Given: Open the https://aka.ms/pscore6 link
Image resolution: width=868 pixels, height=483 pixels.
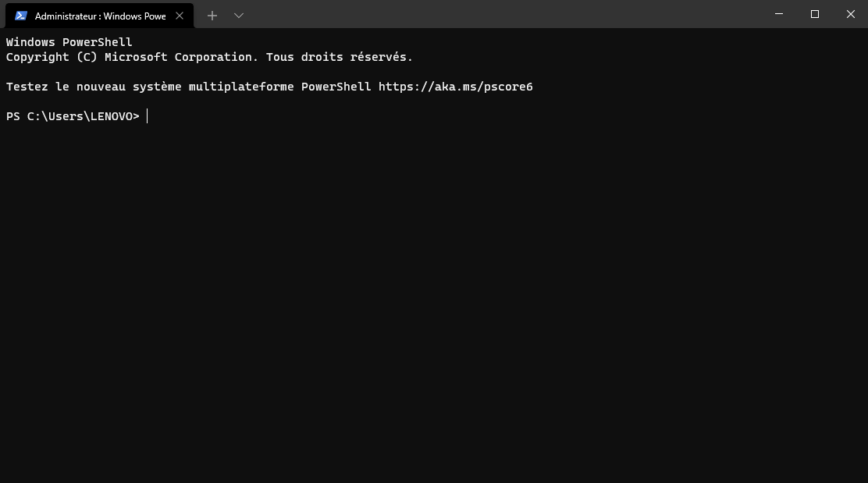Looking at the screenshot, I should point(455,87).
